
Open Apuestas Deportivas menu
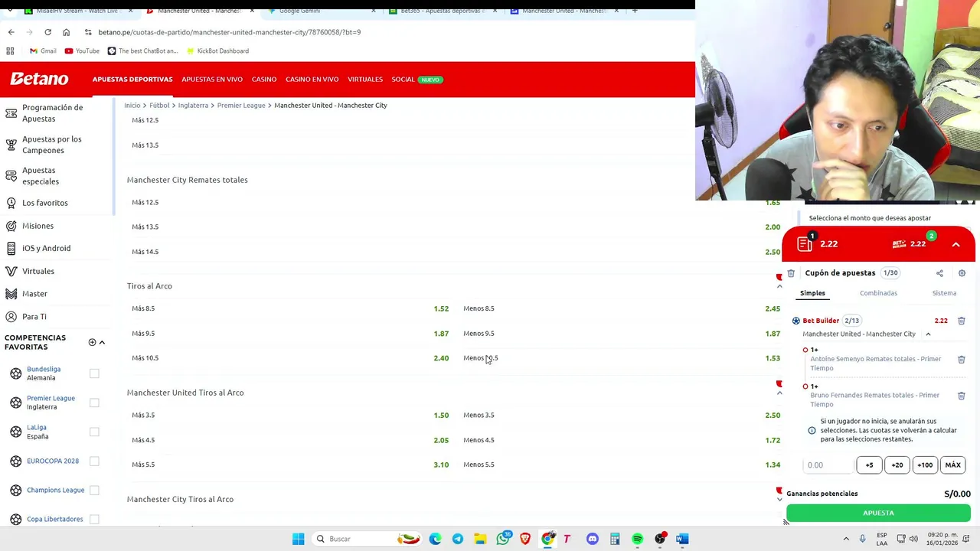[132, 80]
